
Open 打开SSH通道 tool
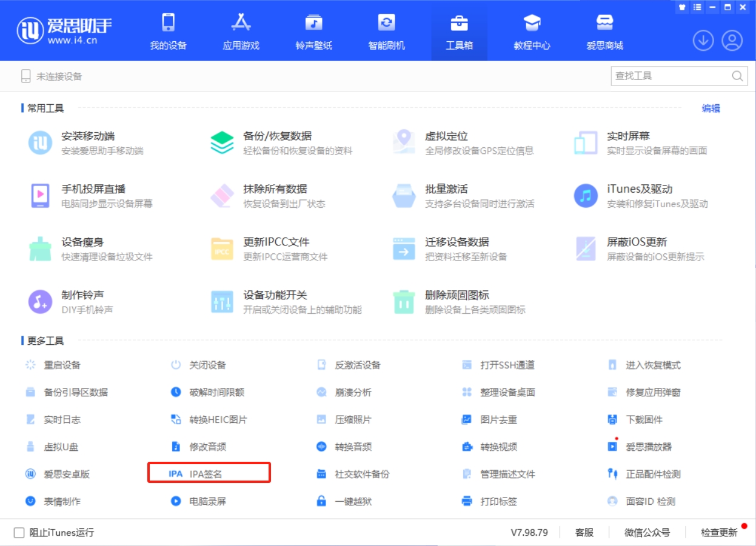coord(498,365)
